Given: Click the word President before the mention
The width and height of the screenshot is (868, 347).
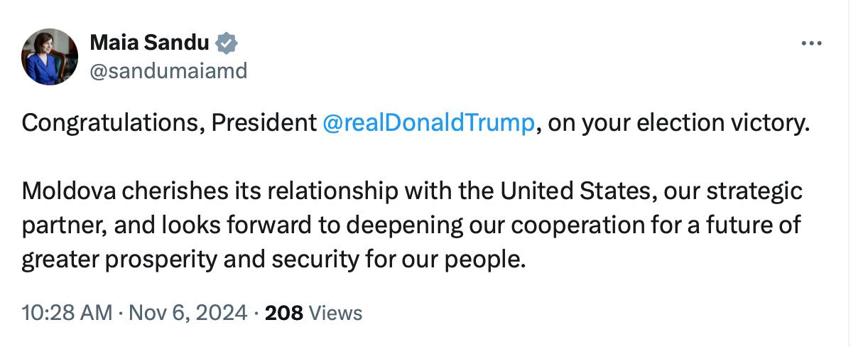Looking at the screenshot, I should (x=264, y=123).
